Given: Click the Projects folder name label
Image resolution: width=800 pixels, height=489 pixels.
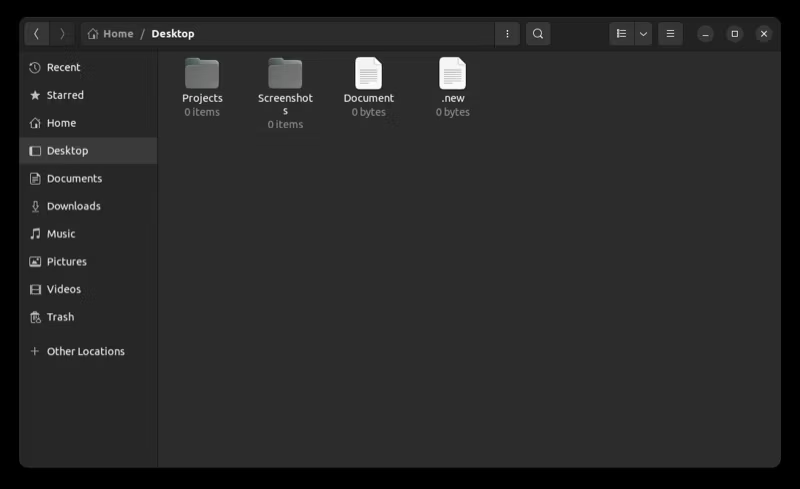Looking at the screenshot, I should [202, 98].
